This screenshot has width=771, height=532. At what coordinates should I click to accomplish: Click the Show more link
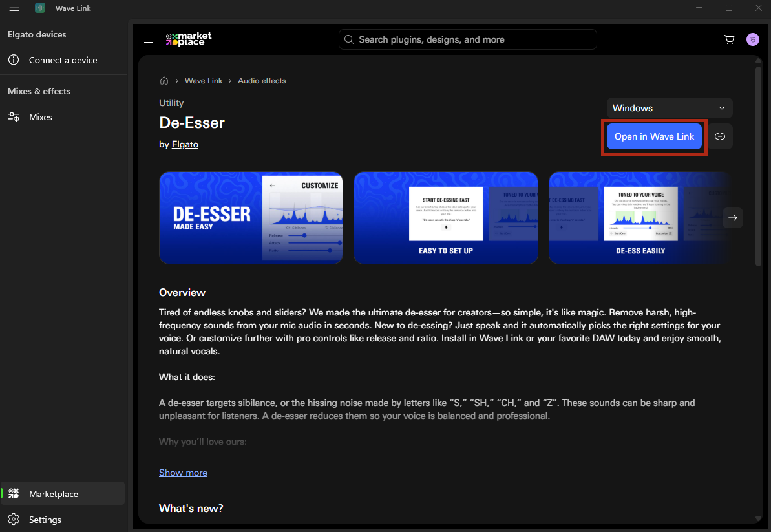(x=183, y=473)
